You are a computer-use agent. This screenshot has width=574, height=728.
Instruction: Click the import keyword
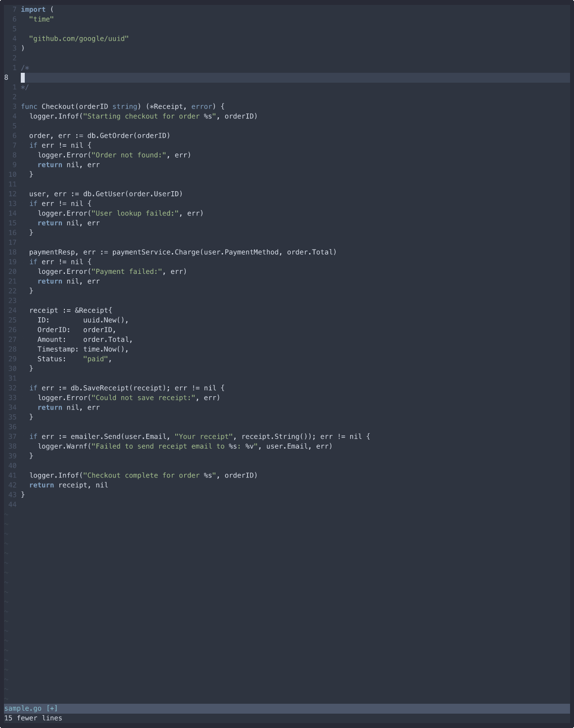[33, 9]
